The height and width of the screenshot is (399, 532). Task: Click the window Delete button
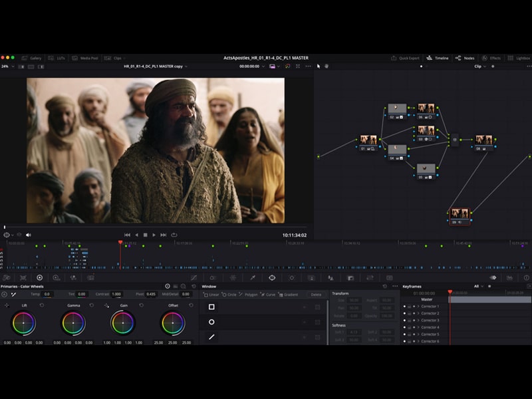point(316,295)
